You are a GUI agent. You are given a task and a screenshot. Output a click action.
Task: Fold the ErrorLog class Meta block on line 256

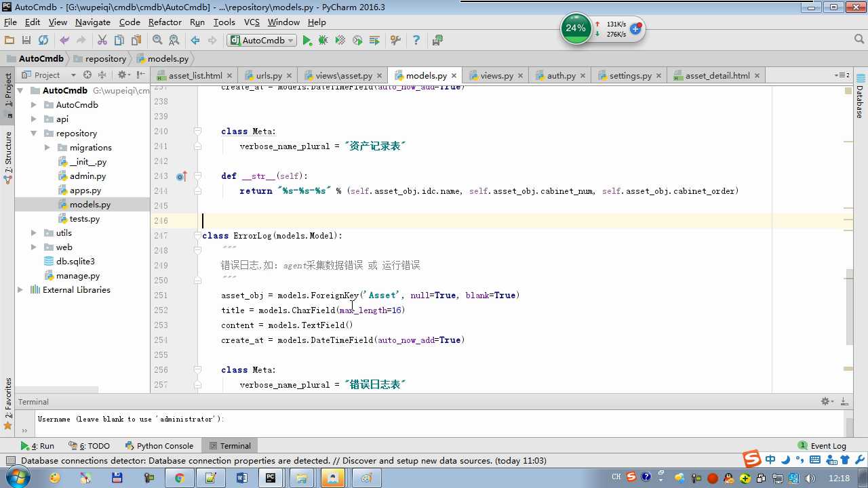coord(197,370)
